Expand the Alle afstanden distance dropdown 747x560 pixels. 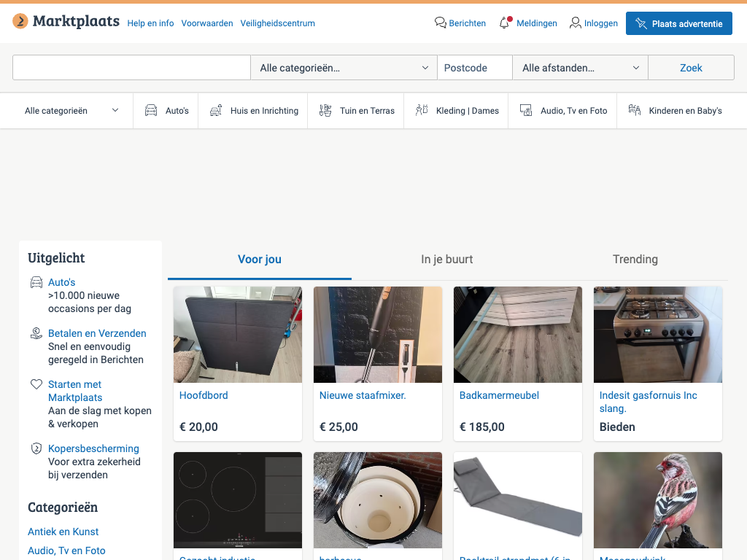click(x=580, y=68)
